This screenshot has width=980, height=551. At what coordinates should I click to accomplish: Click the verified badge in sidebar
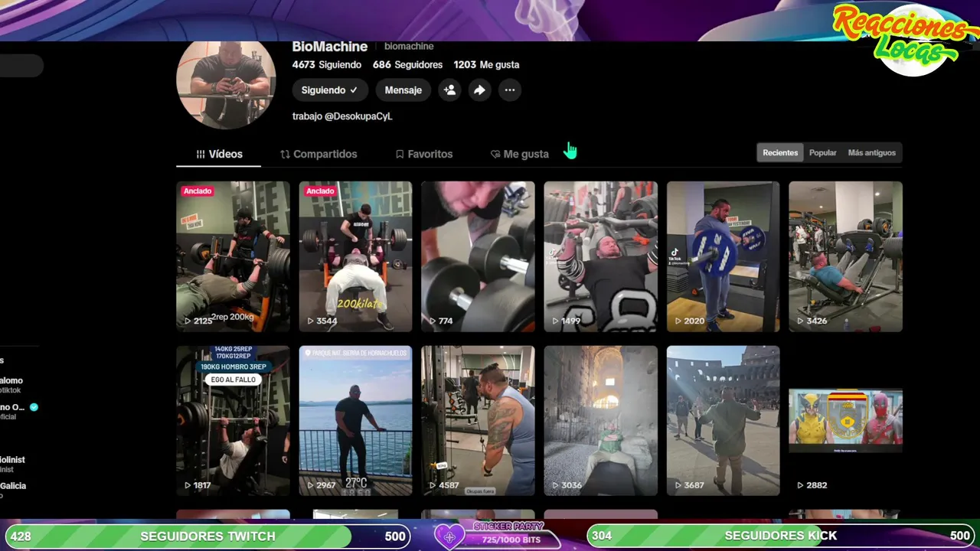(34, 407)
